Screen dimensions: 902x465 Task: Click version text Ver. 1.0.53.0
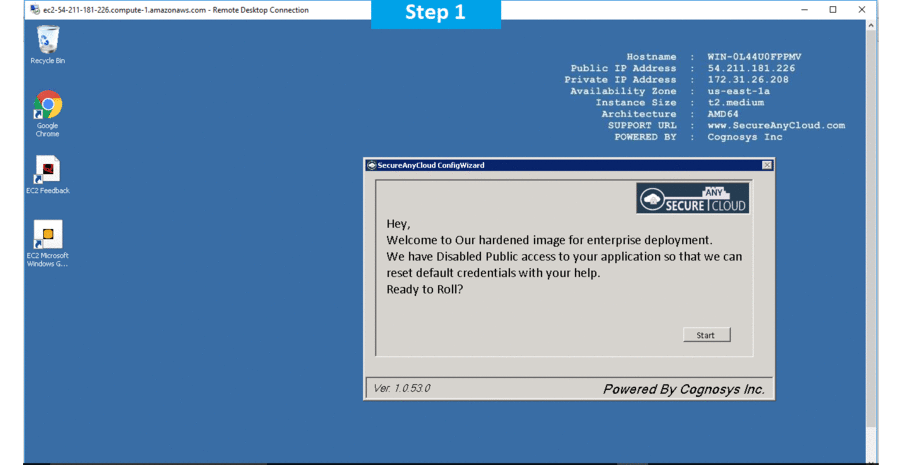(x=402, y=388)
